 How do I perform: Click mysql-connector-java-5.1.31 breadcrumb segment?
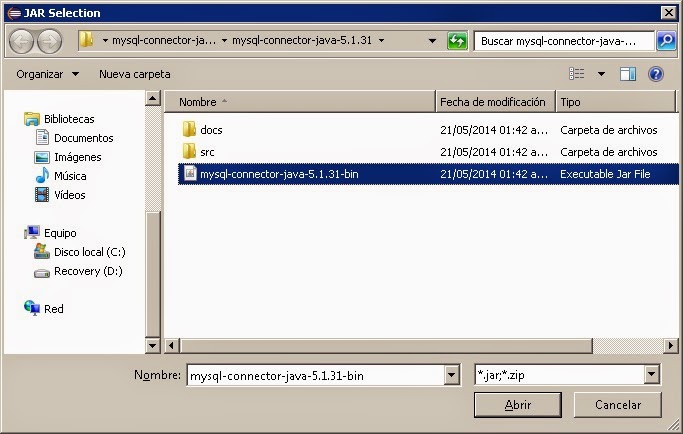coord(302,41)
